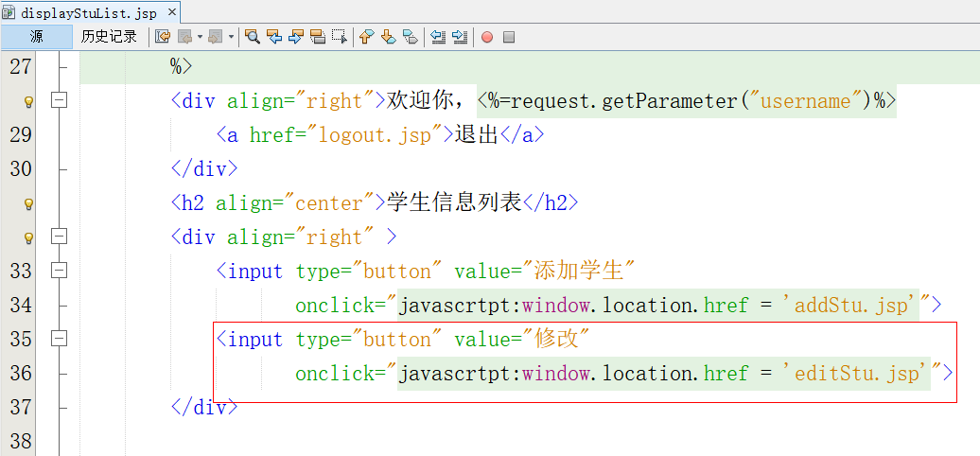Find previous occurrence in editor

pyautogui.click(x=274, y=38)
